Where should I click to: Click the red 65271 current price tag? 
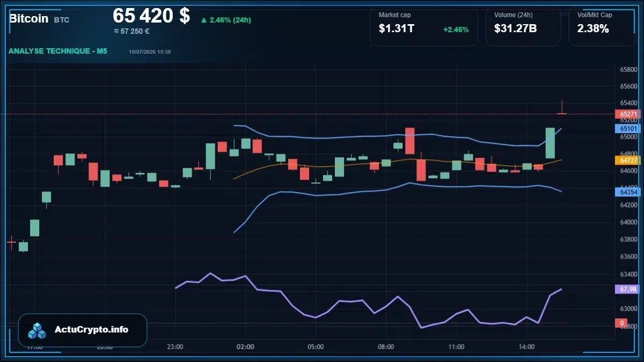pos(628,114)
